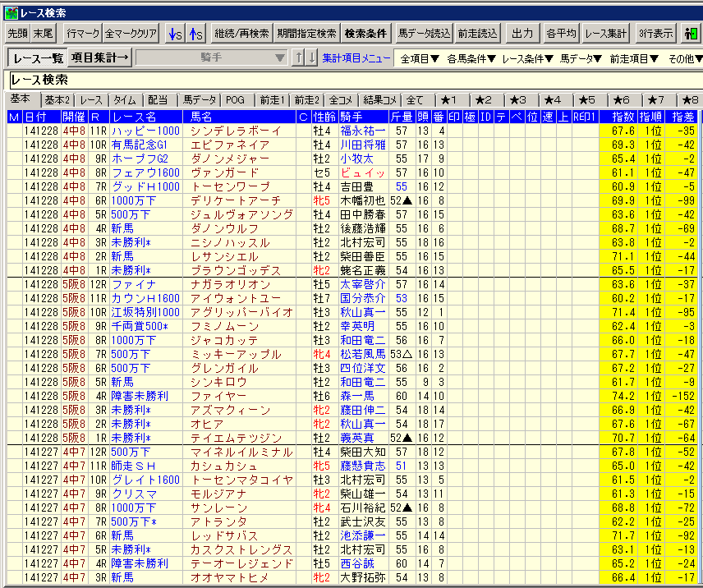Switch to the 前走2 tab
The width and height of the screenshot is (703, 588).
point(306,100)
